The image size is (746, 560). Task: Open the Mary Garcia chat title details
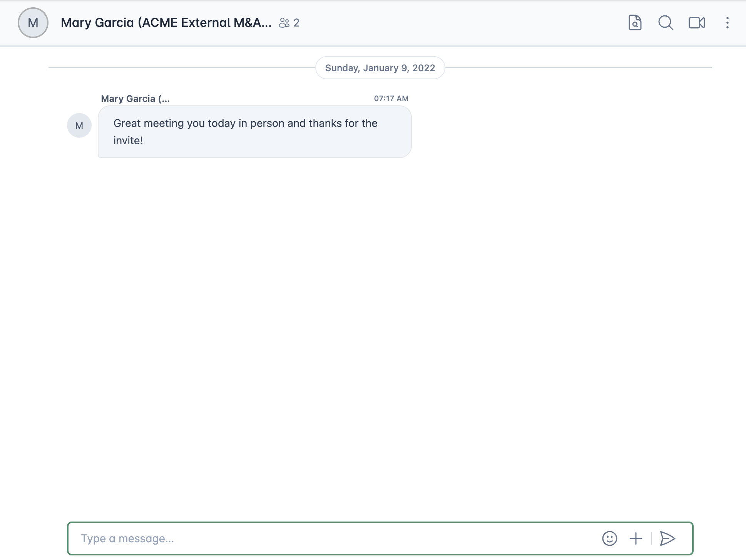[x=166, y=23]
